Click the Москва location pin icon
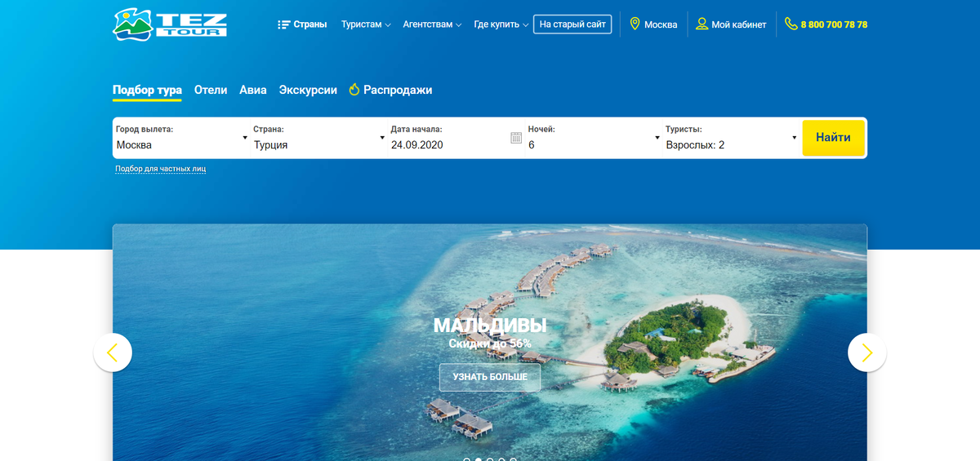Screen dimensions: 980x461 tap(635, 24)
